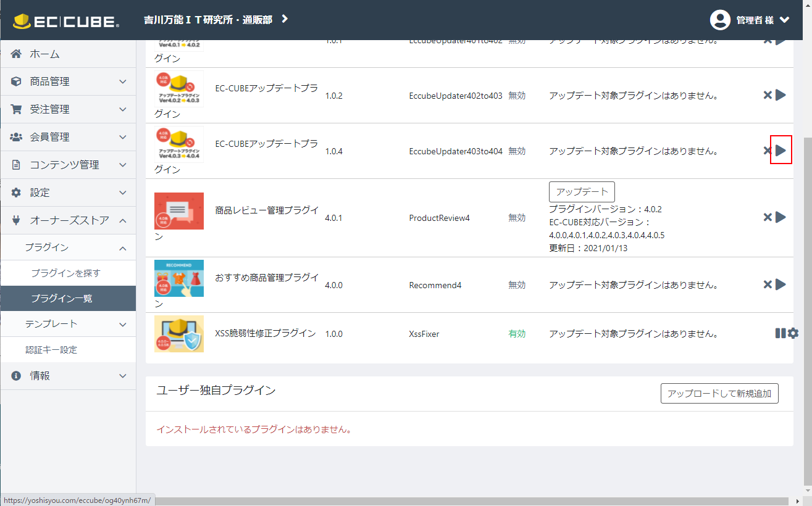Click the おすすめ商品管理 plugin thumbnail
Image resolution: width=812 pixels, height=506 pixels.
[x=179, y=278]
